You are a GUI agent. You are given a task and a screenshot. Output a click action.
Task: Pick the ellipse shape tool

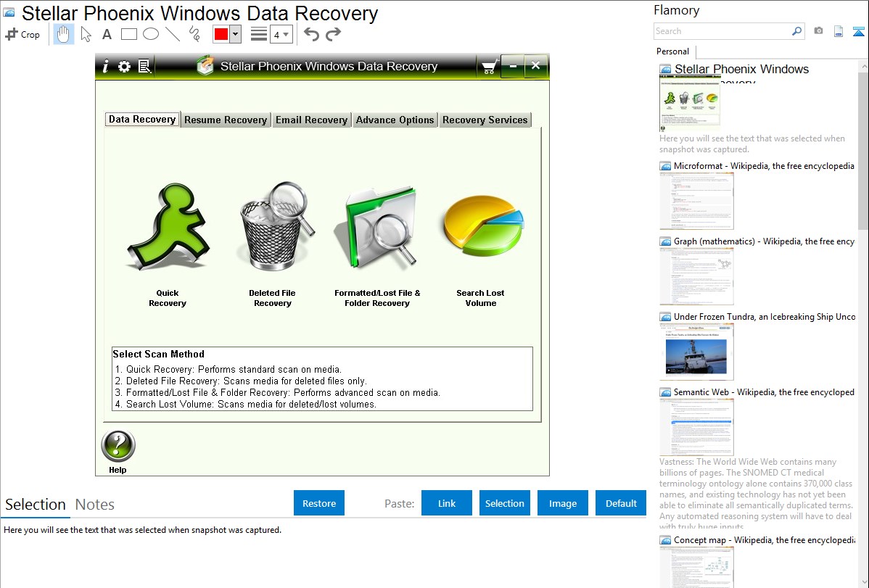(x=151, y=34)
